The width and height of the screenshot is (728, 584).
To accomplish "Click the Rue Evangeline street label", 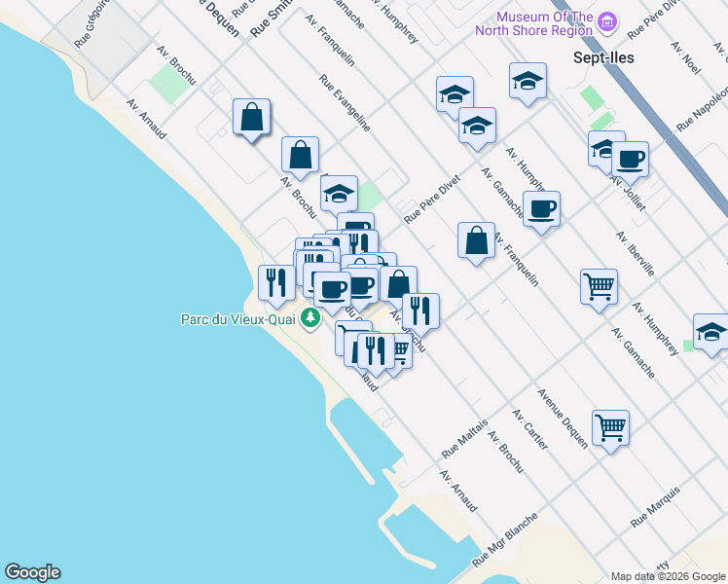I will click(345, 103).
